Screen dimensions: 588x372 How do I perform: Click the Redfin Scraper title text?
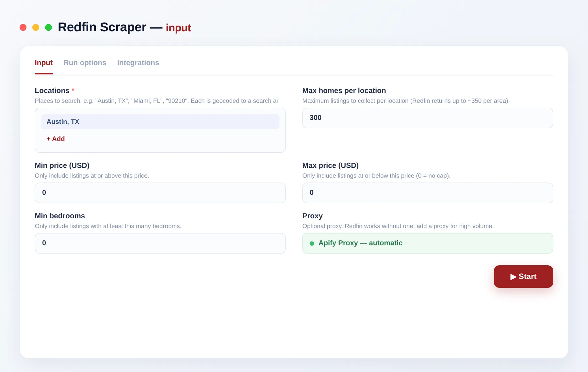point(102,27)
